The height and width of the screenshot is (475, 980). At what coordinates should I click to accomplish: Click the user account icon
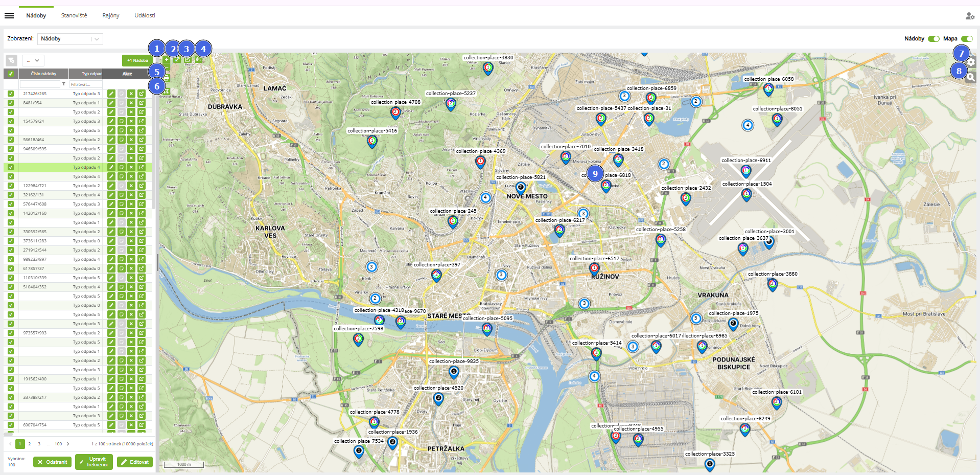tap(970, 16)
